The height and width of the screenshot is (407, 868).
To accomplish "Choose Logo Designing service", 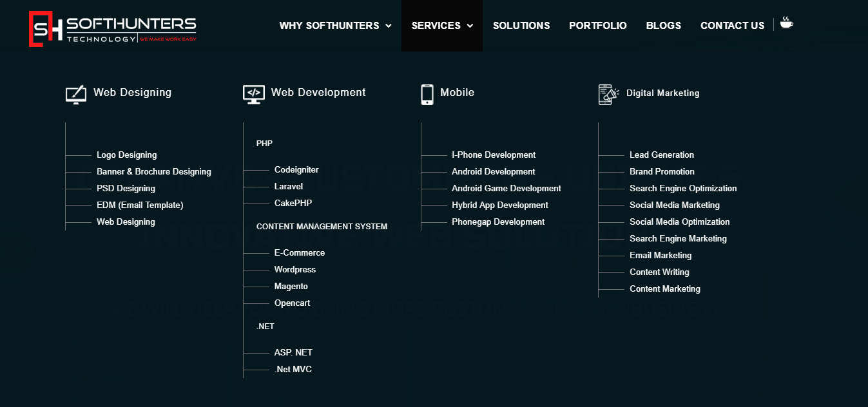I will coord(127,155).
